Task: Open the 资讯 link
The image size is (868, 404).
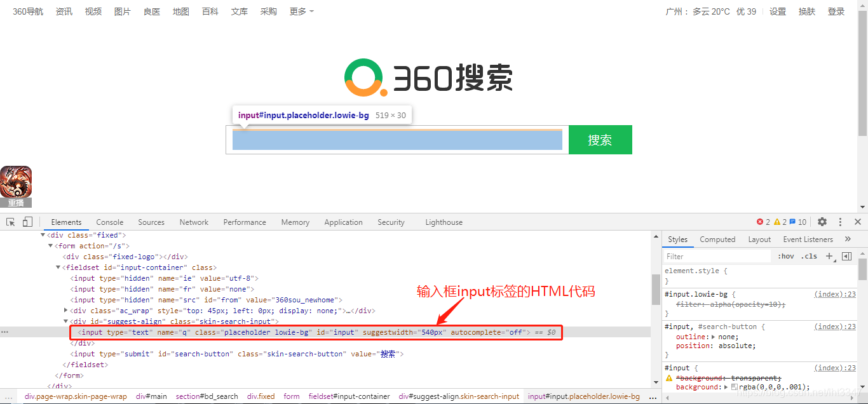Action: (x=64, y=11)
